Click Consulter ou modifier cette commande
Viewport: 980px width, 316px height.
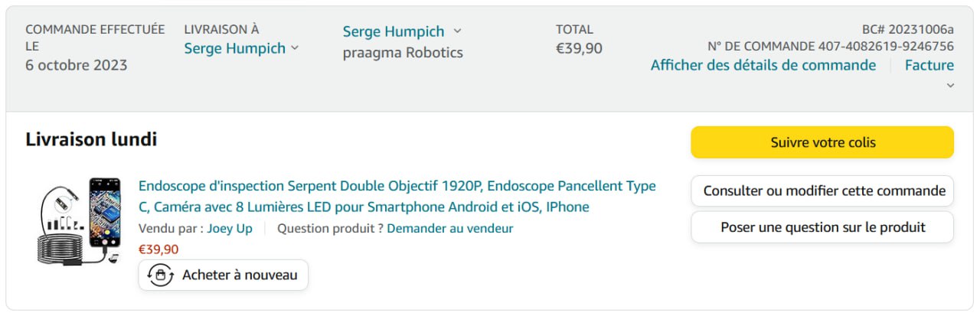coord(822,191)
